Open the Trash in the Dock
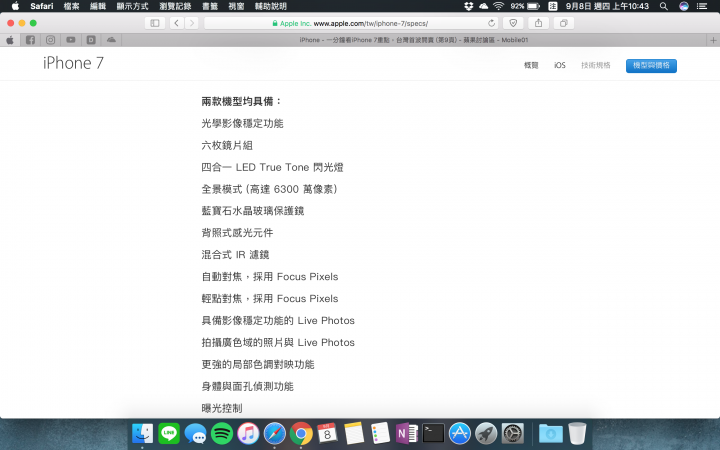Image resolution: width=720 pixels, height=450 pixels. point(577,433)
